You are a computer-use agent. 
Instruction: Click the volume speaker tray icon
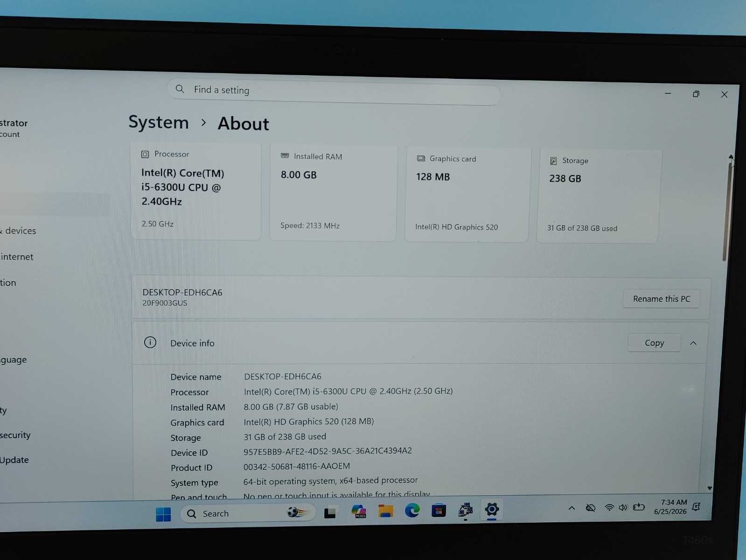coord(623,507)
